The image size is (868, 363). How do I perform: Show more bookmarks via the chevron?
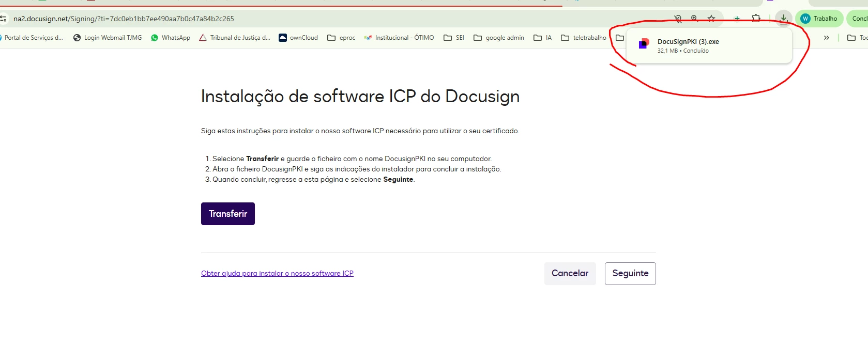pos(826,38)
